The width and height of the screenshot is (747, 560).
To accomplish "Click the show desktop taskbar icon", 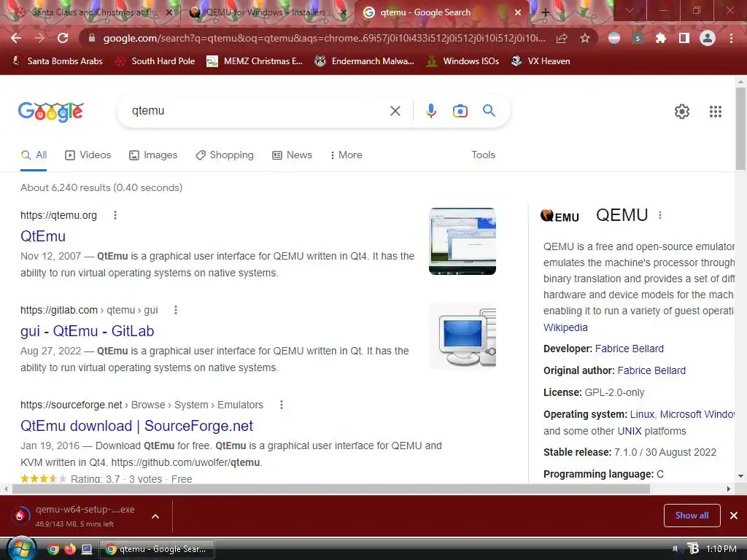I will (x=87, y=550).
